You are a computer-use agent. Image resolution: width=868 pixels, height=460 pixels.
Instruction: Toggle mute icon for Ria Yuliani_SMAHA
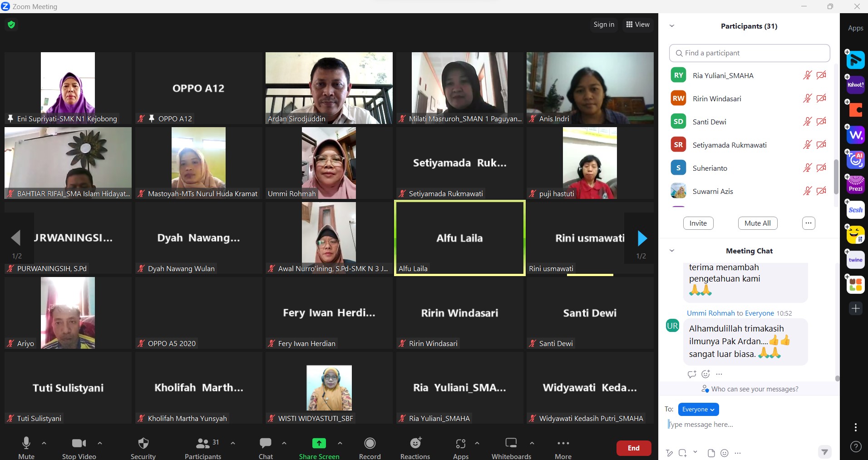click(807, 75)
